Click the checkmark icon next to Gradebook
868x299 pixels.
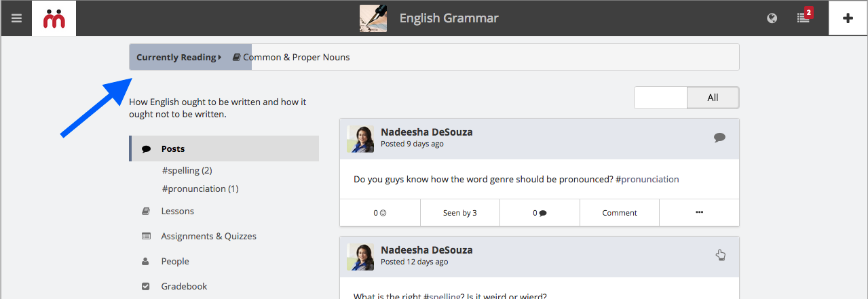[x=146, y=287]
